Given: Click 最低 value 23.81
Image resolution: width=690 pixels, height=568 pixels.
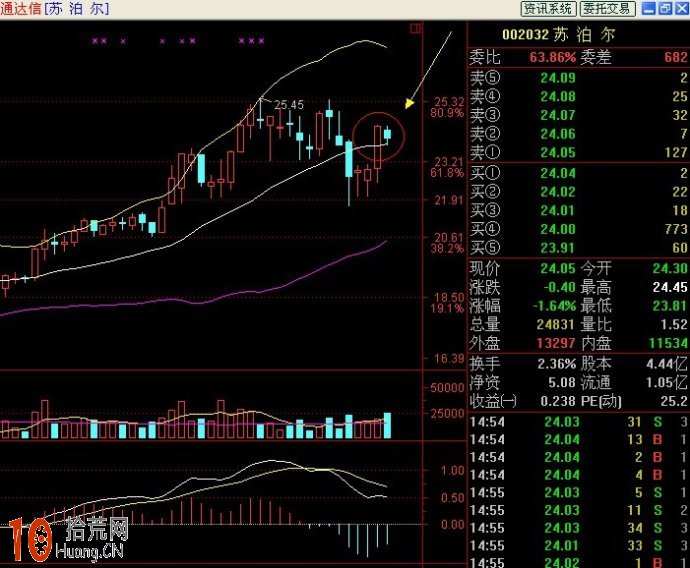Looking at the screenshot, I should (670, 306).
